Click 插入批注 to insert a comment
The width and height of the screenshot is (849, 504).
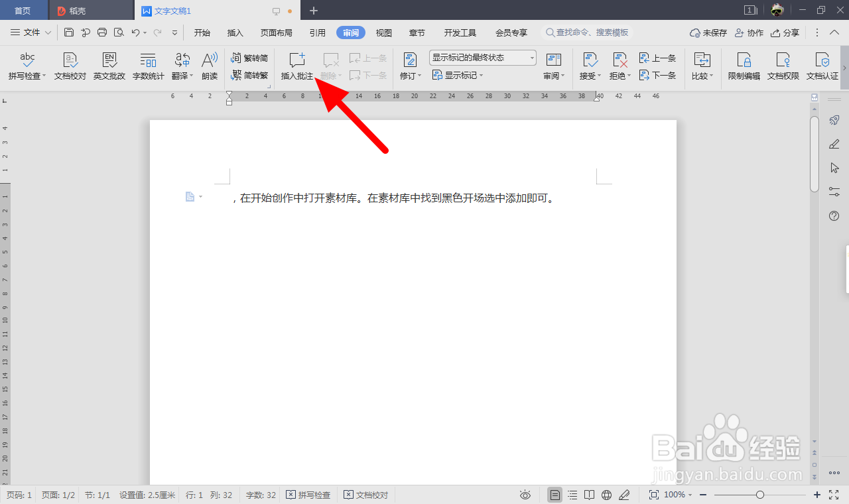coord(297,66)
